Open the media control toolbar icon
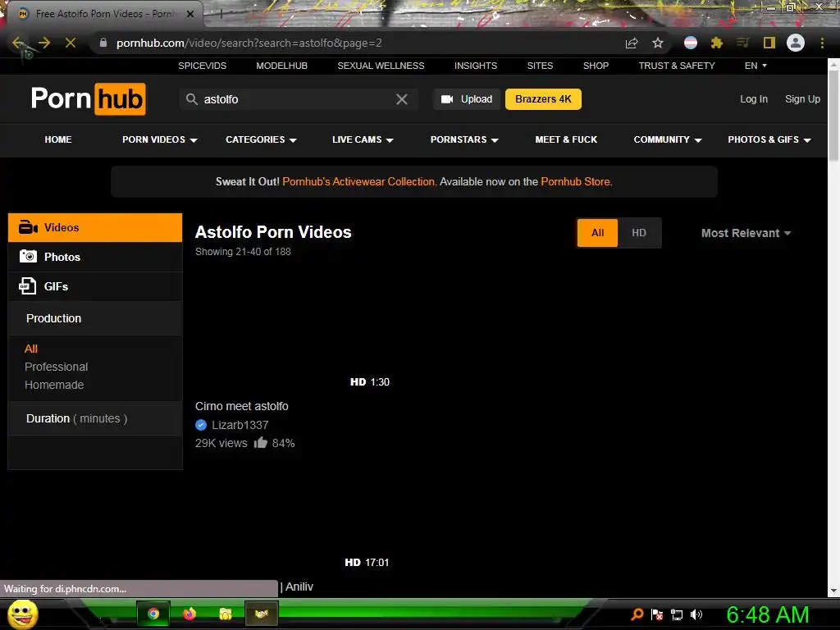Screen dimensions: 840x630 [x=742, y=43]
